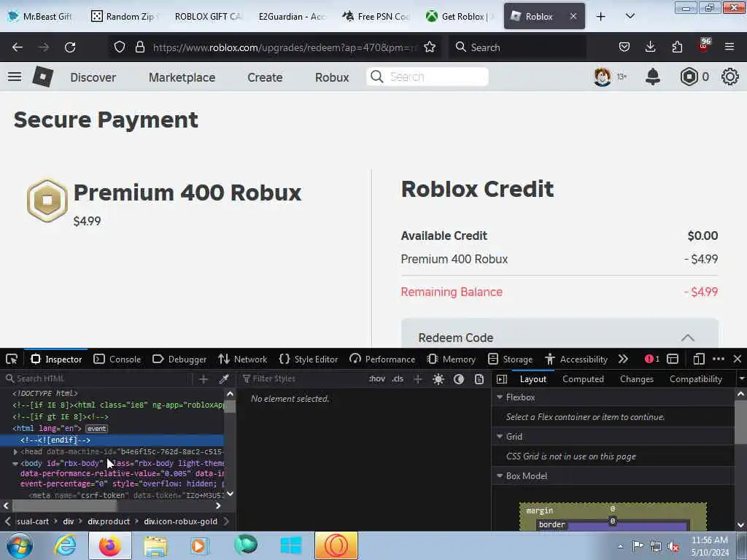747x560 pixels.
Task: Collapse the body node in HTML tree
Action: coord(15,463)
